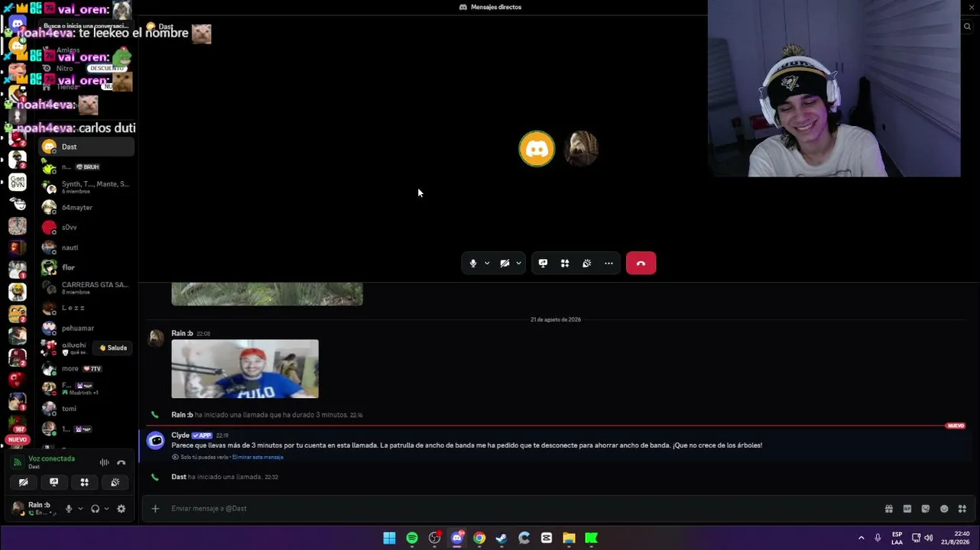Hang up the call with red button

click(x=641, y=264)
